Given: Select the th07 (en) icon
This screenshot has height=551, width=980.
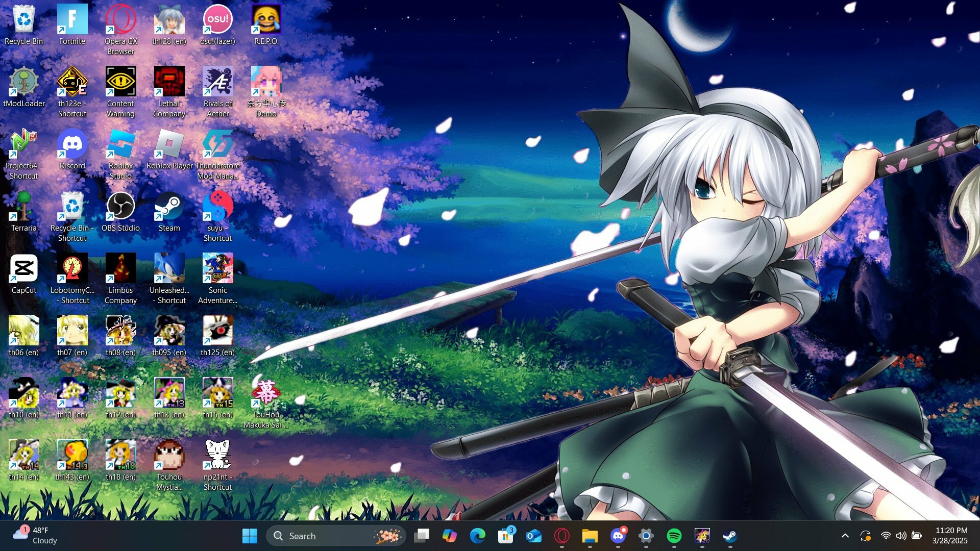Looking at the screenshot, I should (x=72, y=336).
